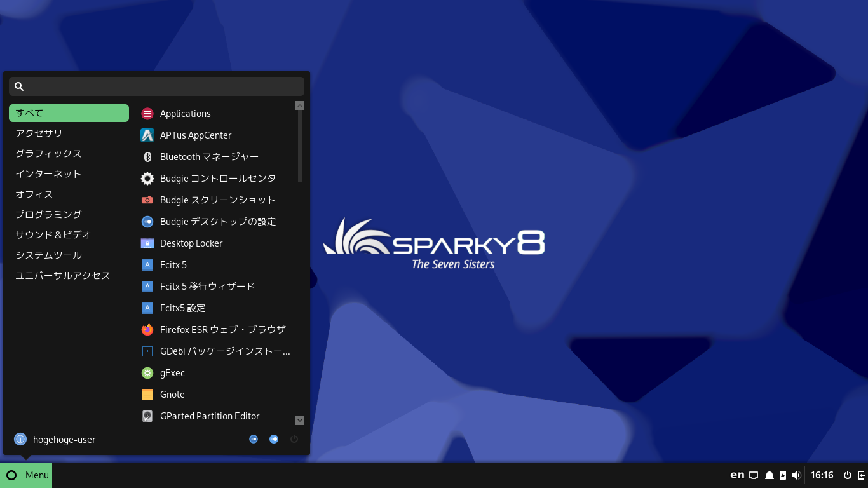Screen dimensions: 868x488
Task: Open the hogehoge-user account button
Action: [x=55, y=439]
